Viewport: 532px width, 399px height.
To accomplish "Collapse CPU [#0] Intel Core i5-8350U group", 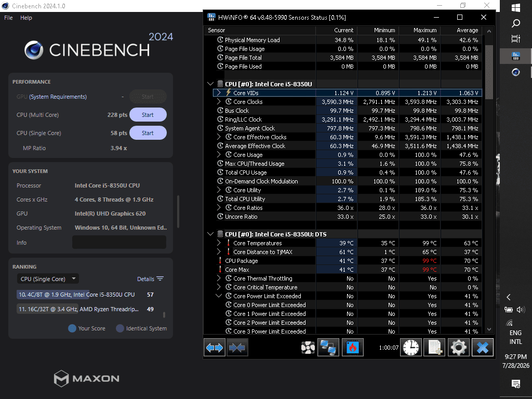I will (210, 84).
